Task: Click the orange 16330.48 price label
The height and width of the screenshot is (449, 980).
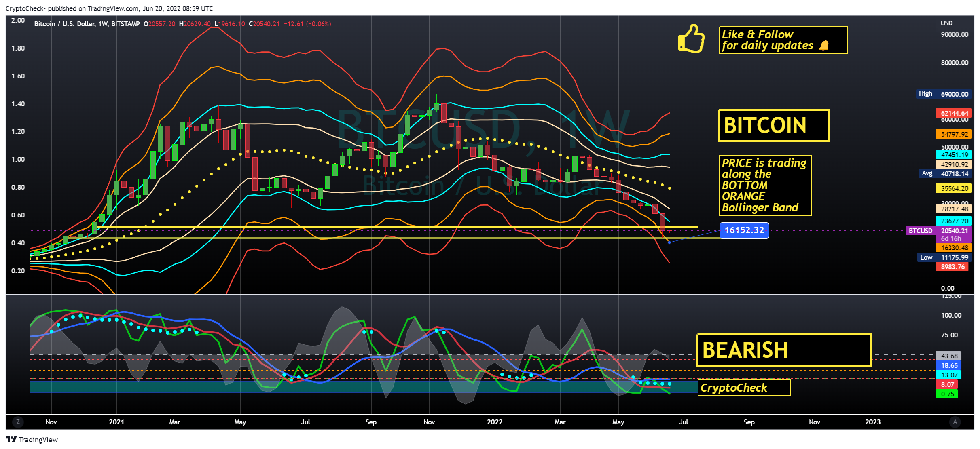Action: point(954,248)
